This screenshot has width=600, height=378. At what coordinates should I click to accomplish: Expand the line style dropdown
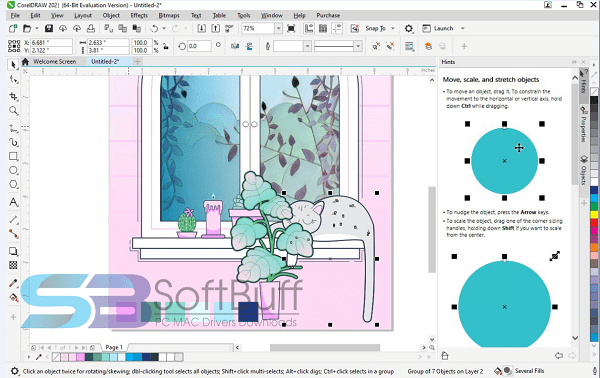pos(358,46)
